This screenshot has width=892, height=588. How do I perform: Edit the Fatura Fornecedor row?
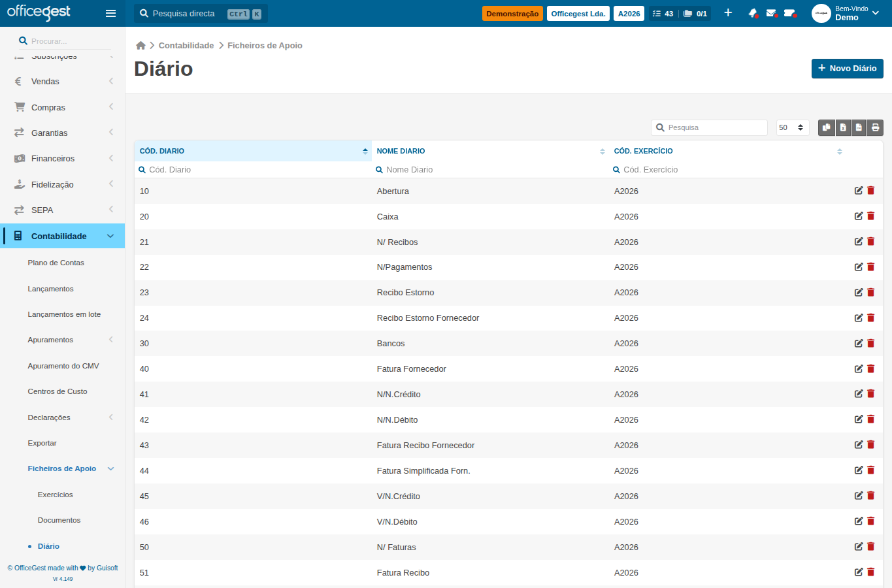tap(859, 368)
